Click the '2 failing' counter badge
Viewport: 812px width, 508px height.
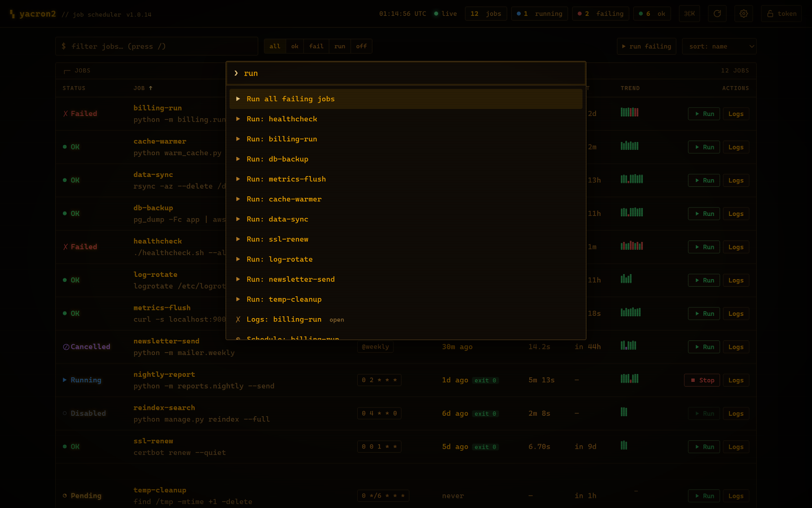coord(600,14)
